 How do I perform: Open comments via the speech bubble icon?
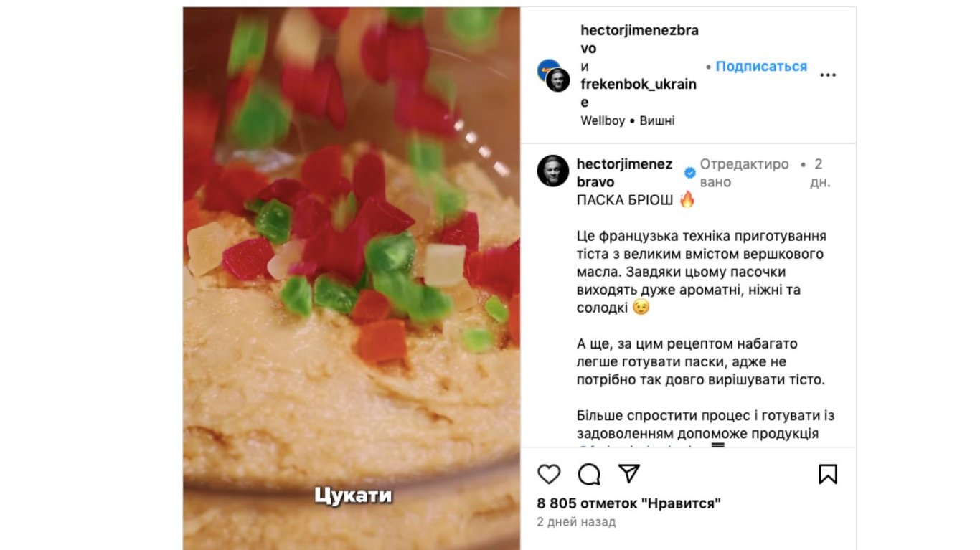point(589,474)
